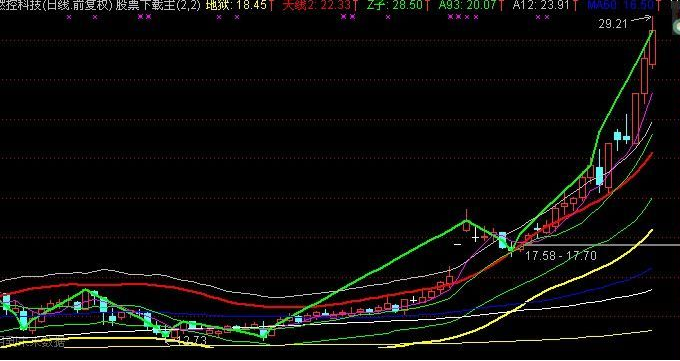Click the 29.21 high price label
This screenshot has width=680, height=361.
613,24
